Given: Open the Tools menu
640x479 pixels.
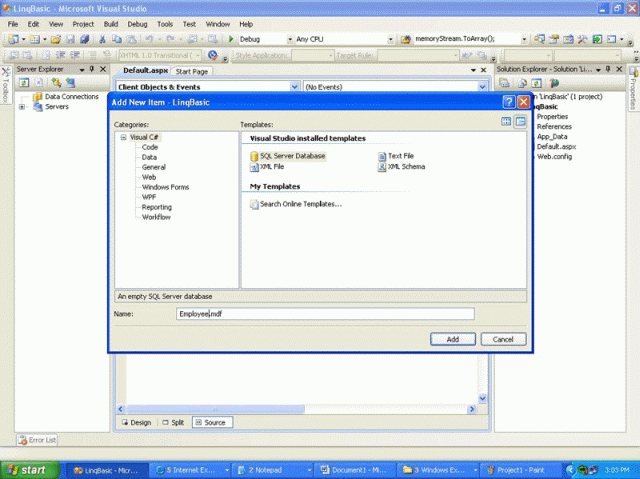Looking at the screenshot, I should click(165, 24).
